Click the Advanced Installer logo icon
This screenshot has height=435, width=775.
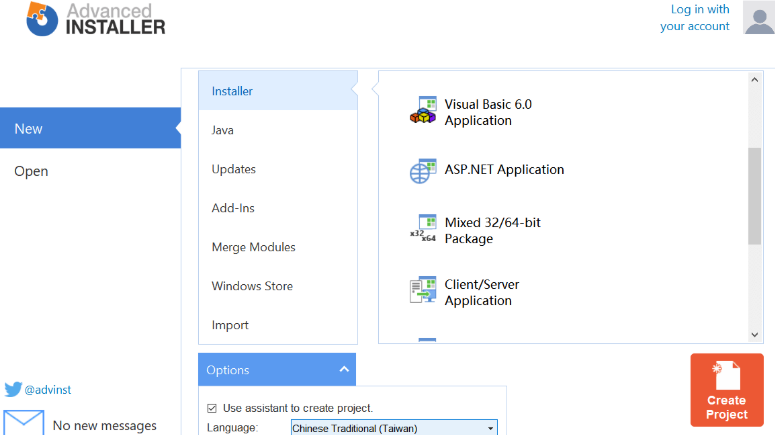[42, 19]
